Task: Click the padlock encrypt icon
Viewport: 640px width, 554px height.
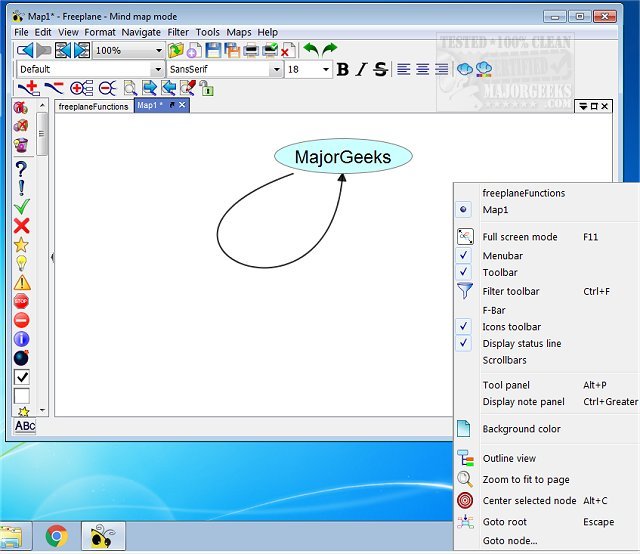Action: pyautogui.click(x=207, y=88)
